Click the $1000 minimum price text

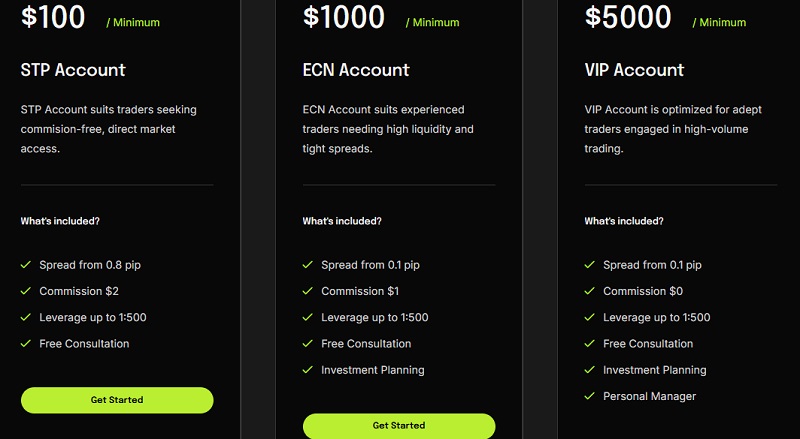[344, 17]
